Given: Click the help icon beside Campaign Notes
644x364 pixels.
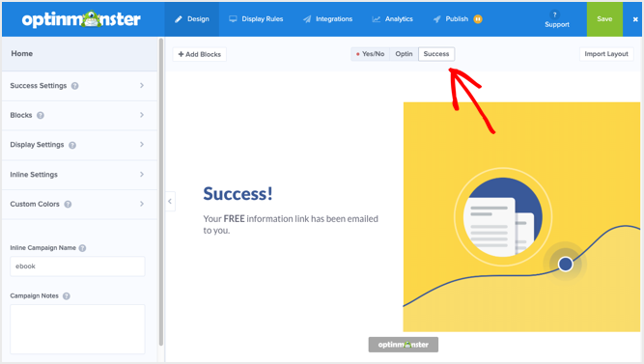Looking at the screenshot, I should [66, 296].
